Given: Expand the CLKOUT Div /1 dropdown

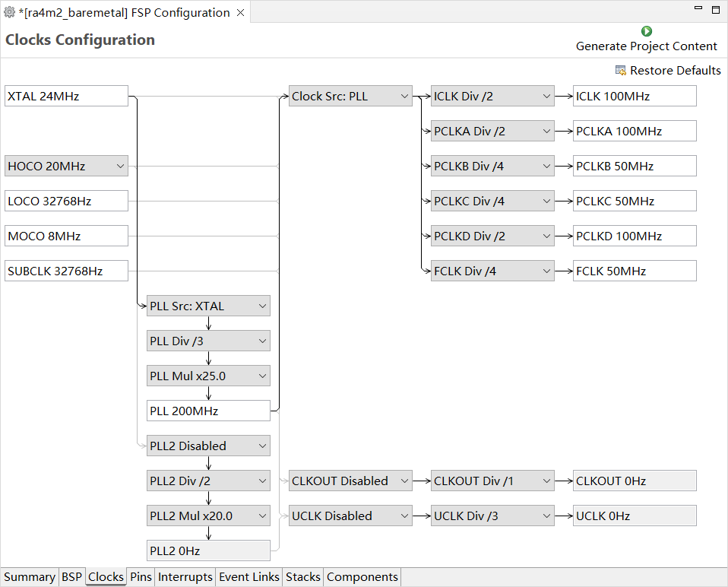Looking at the screenshot, I should click(492, 481).
